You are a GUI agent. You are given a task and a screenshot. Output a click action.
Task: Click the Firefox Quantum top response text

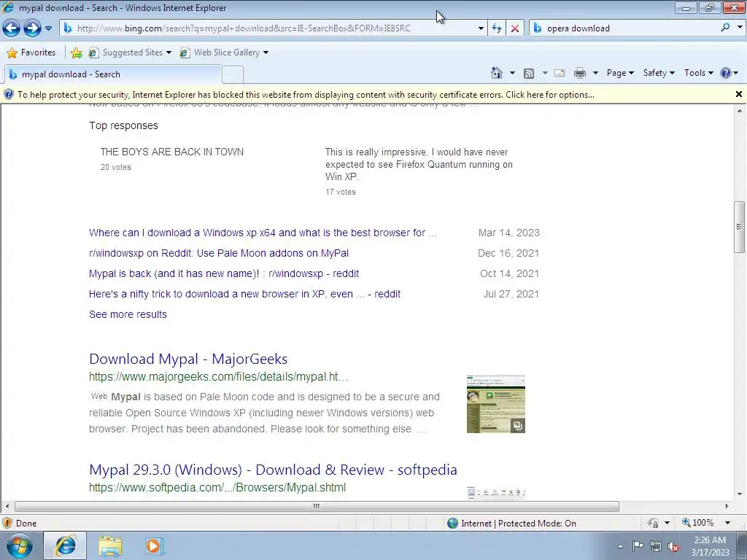tap(419, 164)
